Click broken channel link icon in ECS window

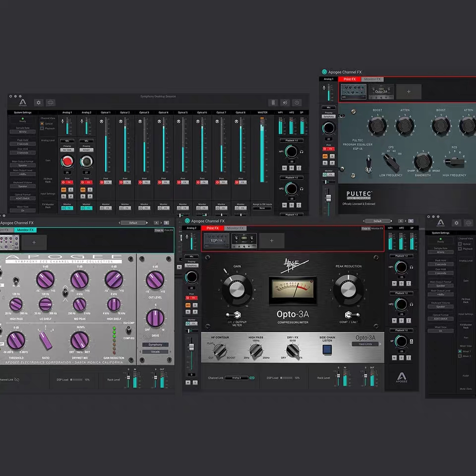pos(17,379)
